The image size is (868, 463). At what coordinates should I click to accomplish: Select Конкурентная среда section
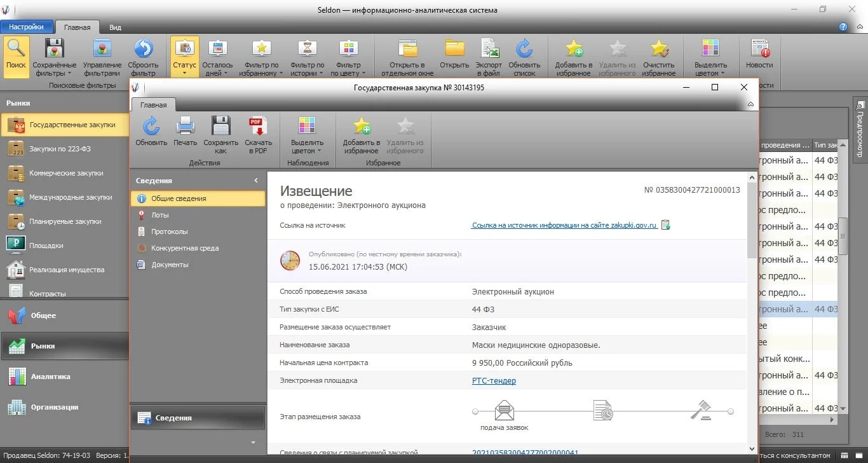click(198, 248)
